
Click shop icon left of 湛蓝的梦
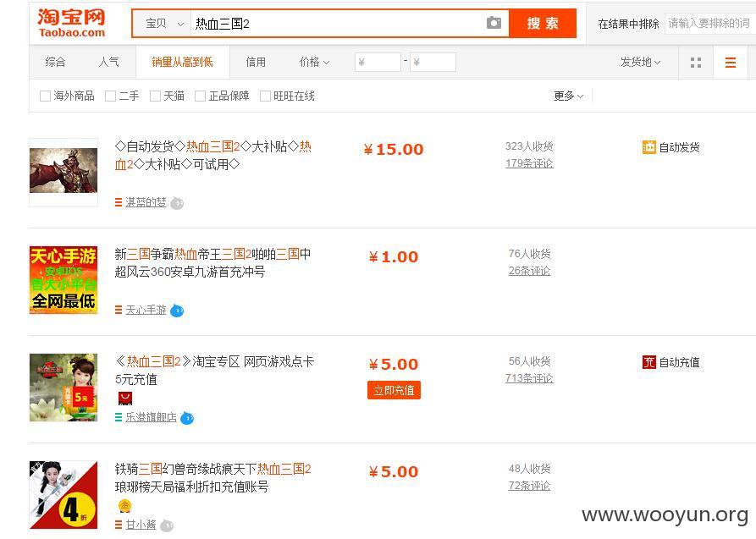[119, 203]
